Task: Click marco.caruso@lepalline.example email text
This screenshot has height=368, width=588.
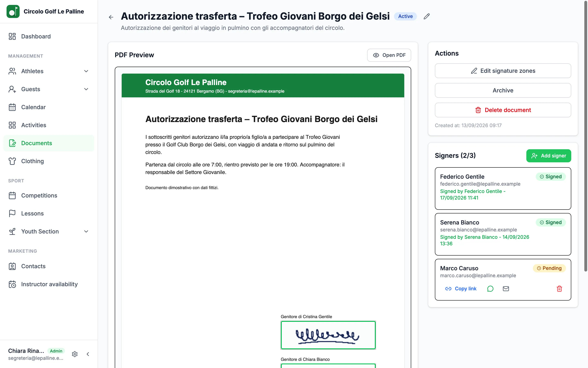Action: tap(478, 276)
